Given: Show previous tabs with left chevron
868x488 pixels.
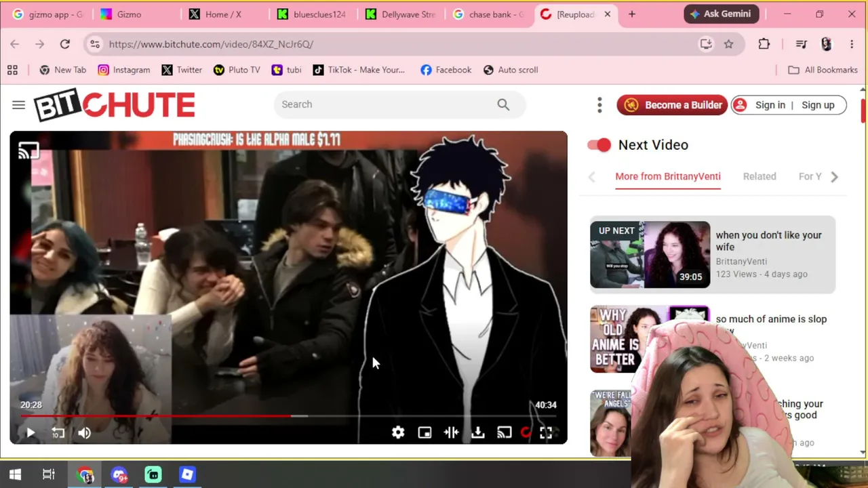Looking at the screenshot, I should (x=592, y=177).
